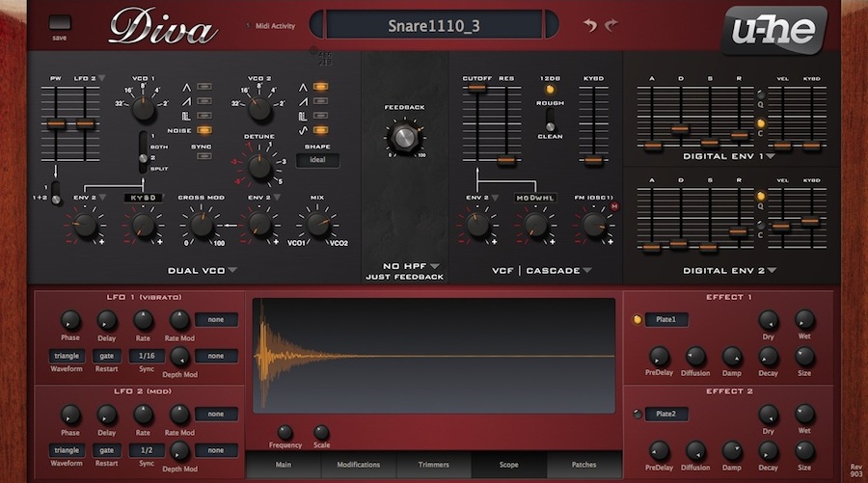Open the Main tab

point(284,465)
